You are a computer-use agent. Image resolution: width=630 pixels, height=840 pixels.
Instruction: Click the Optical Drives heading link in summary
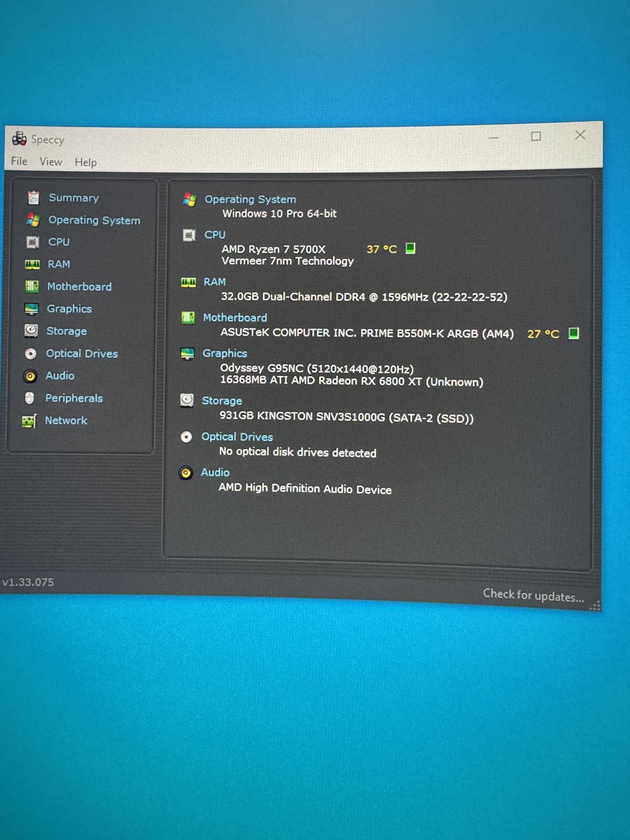click(237, 437)
